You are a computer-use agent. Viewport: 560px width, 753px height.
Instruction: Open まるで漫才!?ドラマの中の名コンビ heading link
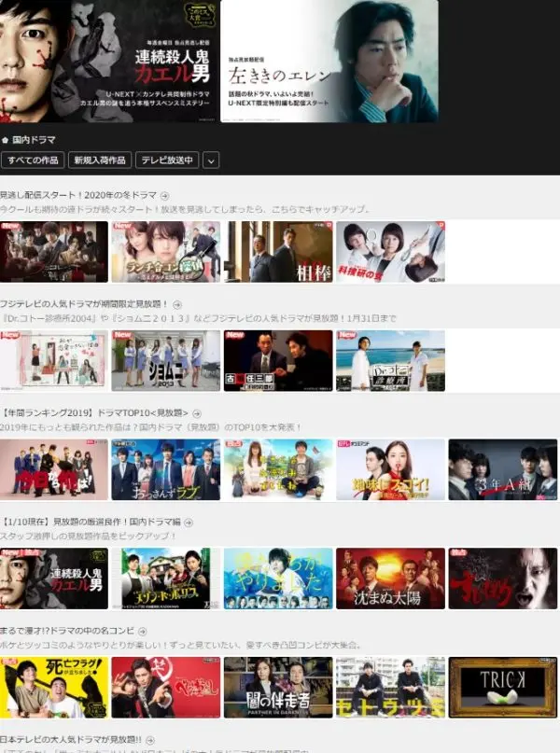pyautogui.click(x=67, y=631)
